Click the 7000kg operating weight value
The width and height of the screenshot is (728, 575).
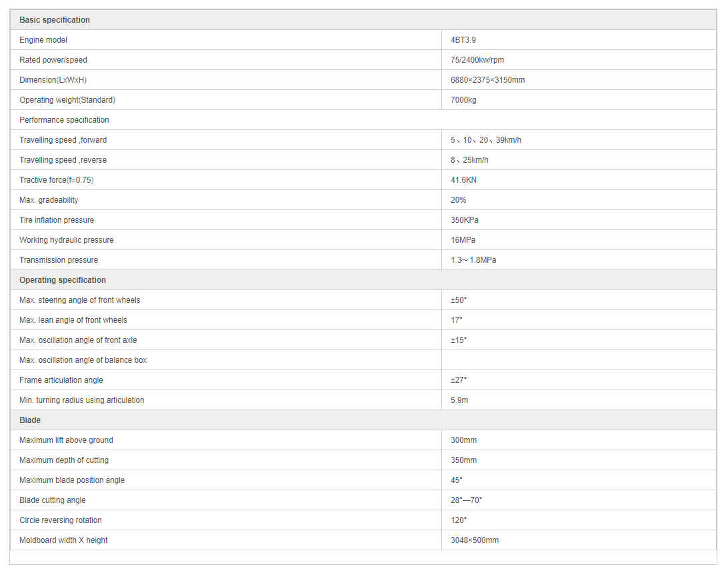(x=463, y=100)
